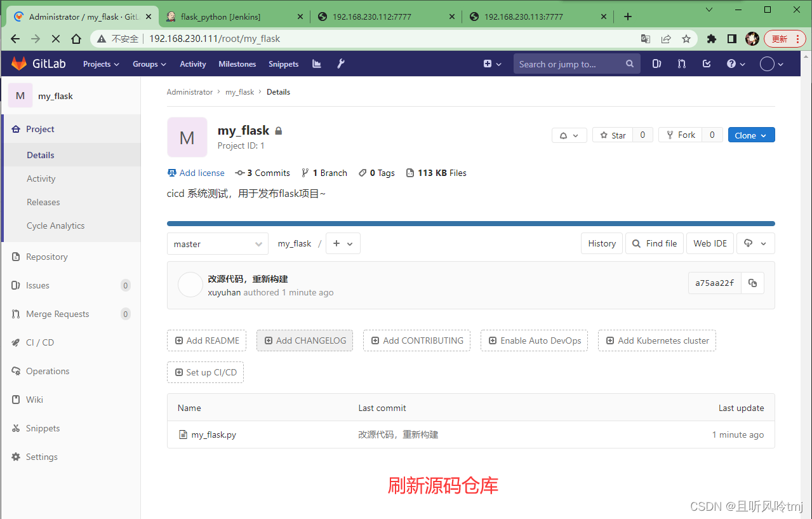Click the language bar showing repository languages
The image size is (812, 519).
point(471,224)
